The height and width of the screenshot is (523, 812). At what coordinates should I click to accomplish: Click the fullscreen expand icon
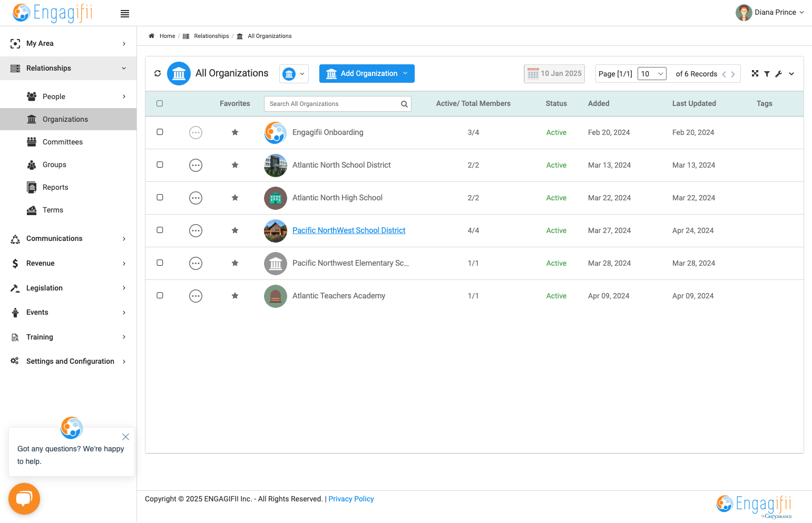[x=755, y=73]
